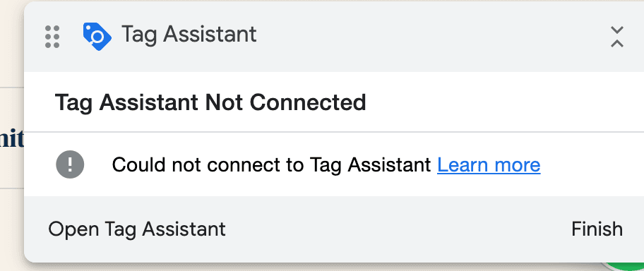Click the upward arrow of the collapse icon
Image resolution: width=644 pixels, height=271 pixels.
(617, 43)
